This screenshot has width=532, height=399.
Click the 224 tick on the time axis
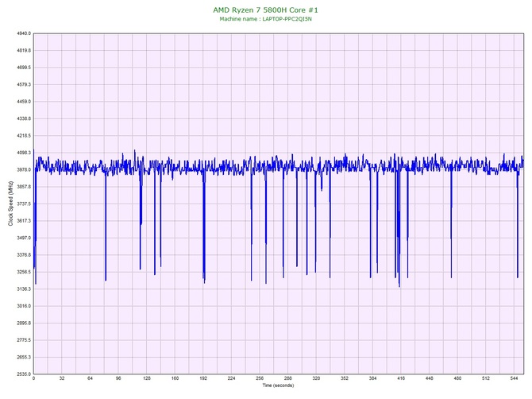(x=231, y=378)
